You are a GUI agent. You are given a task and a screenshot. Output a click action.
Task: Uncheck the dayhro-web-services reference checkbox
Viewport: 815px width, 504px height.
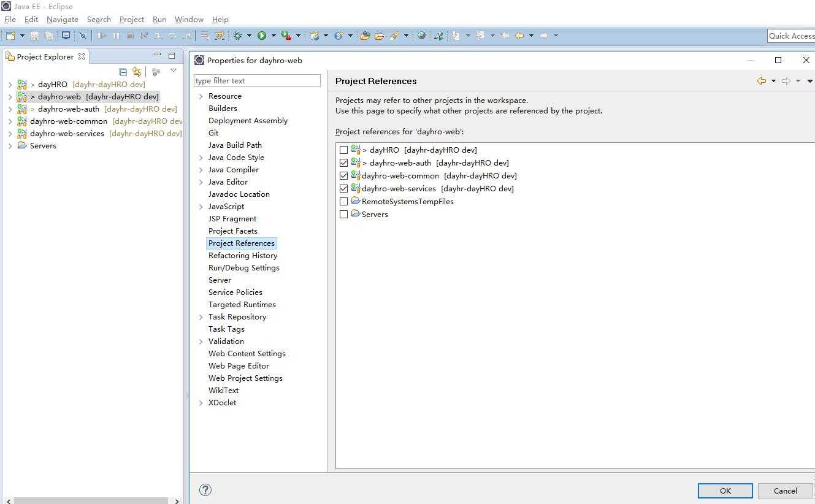pos(343,188)
